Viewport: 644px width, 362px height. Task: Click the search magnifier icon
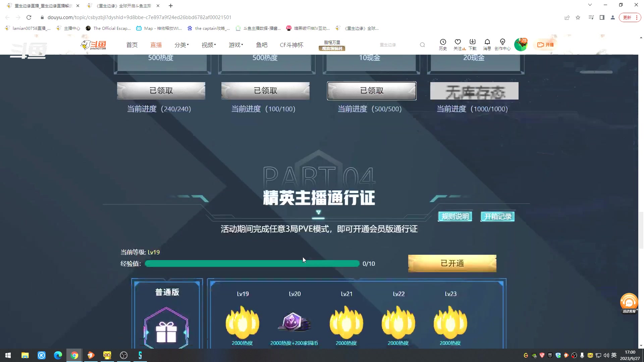[422, 45]
